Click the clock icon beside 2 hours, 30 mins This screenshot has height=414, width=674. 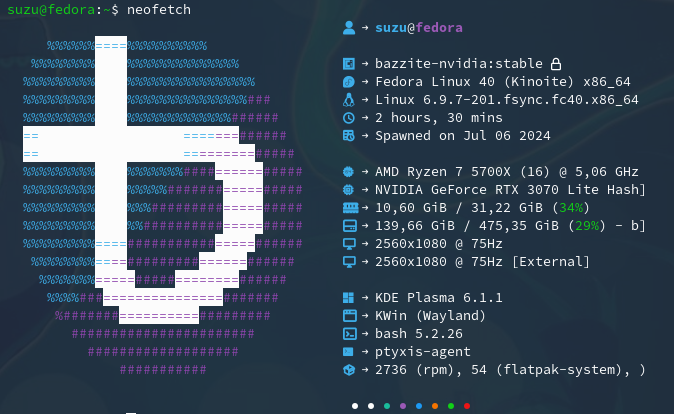pos(349,118)
